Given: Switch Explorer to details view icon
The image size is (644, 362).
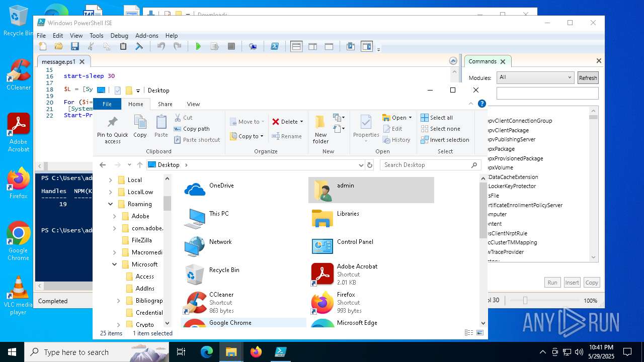Looking at the screenshot, I should [x=469, y=333].
